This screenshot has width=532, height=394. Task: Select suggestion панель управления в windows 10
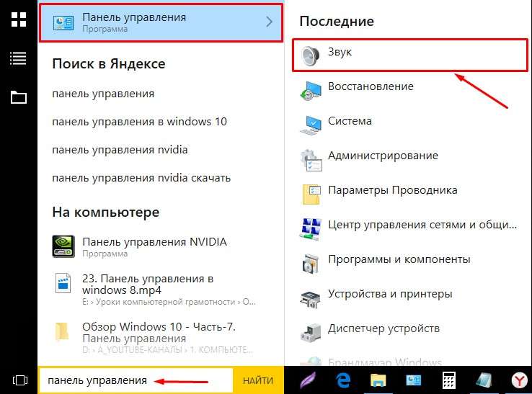tap(139, 122)
